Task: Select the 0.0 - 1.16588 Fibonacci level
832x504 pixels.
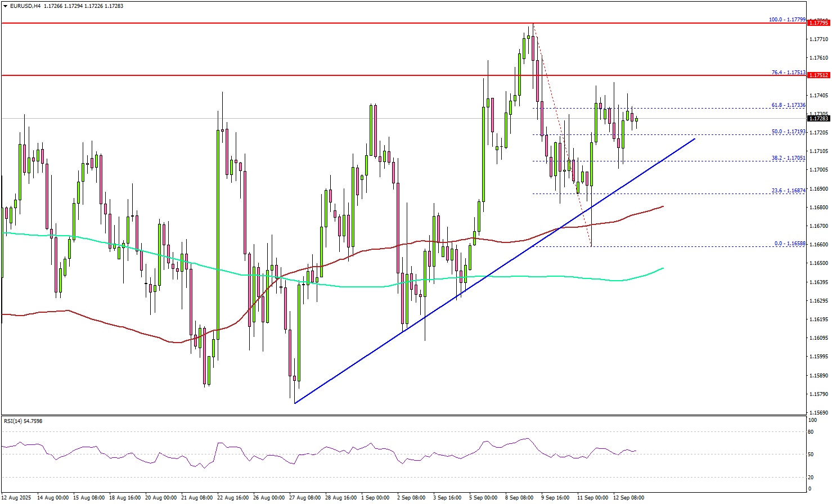Action: pos(789,244)
